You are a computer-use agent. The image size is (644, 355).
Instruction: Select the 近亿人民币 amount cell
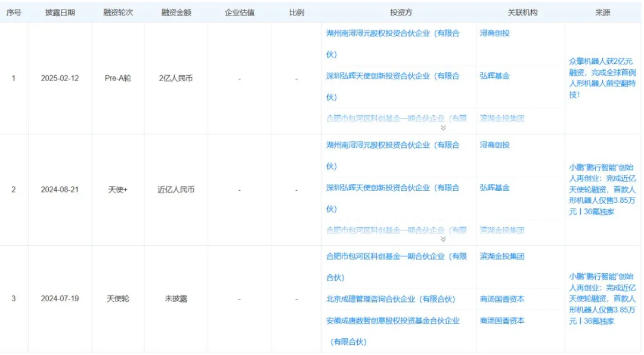click(x=176, y=189)
